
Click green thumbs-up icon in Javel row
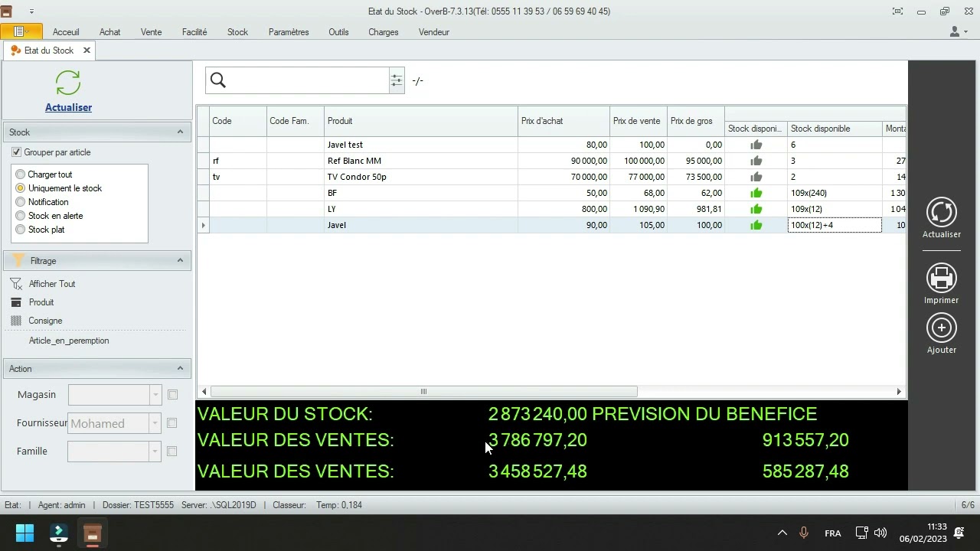tap(756, 225)
